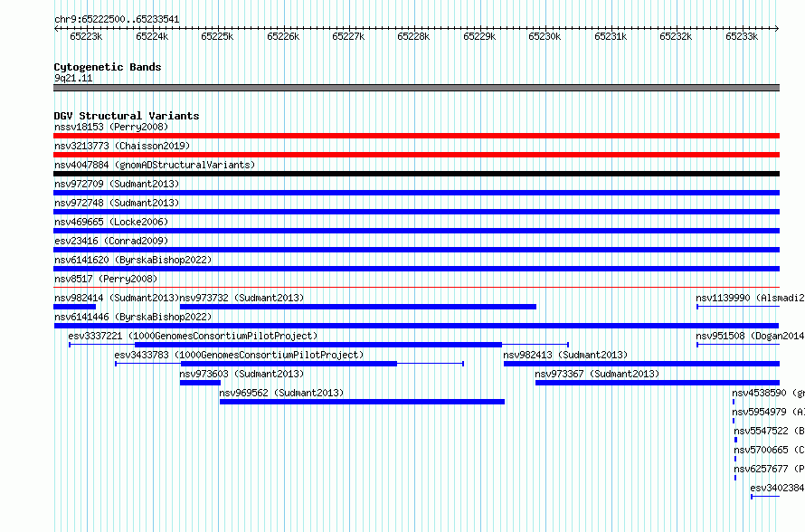Select the blue bar under nsv6141620

click(x=416, y=269)
